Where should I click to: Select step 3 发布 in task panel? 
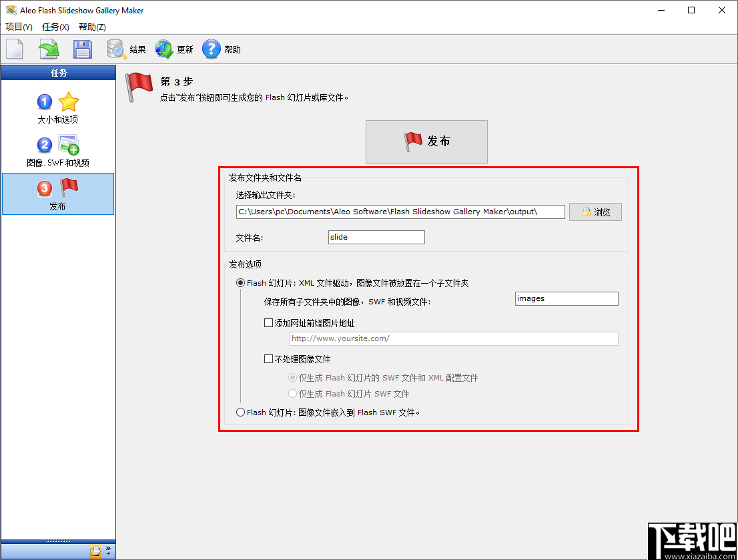pos(58,194)
